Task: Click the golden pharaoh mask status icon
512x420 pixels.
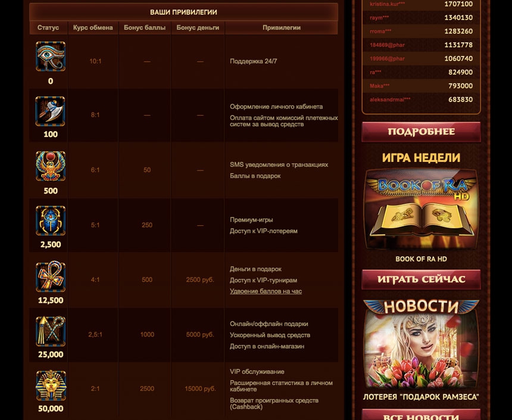Action: tap(50, 385)
